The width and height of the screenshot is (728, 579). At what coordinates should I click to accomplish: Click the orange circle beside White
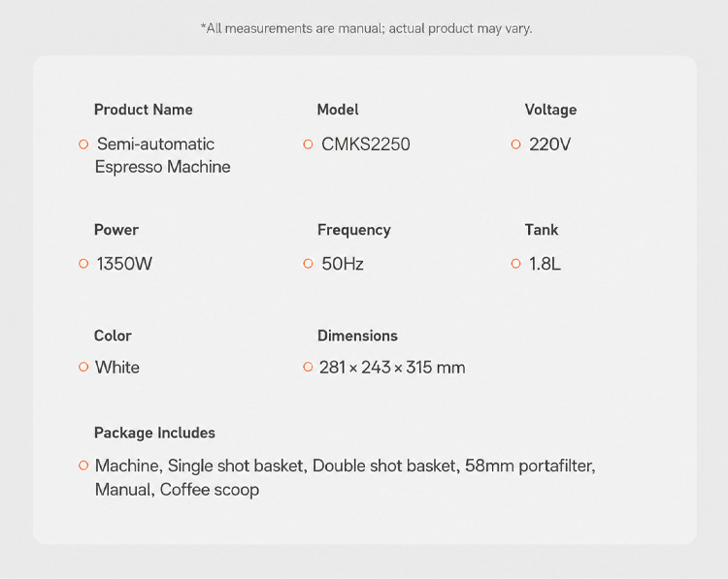tap(83, 367)
